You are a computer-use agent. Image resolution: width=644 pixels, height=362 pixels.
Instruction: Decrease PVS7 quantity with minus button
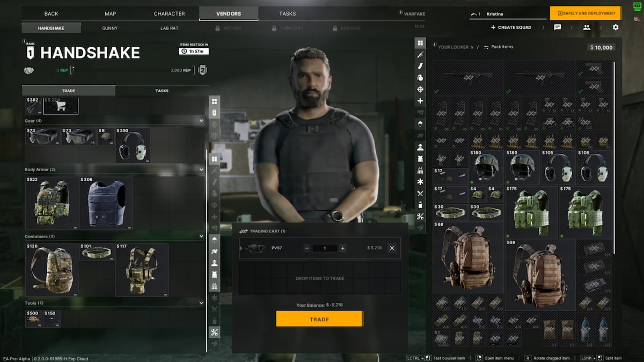pos(307,248)
